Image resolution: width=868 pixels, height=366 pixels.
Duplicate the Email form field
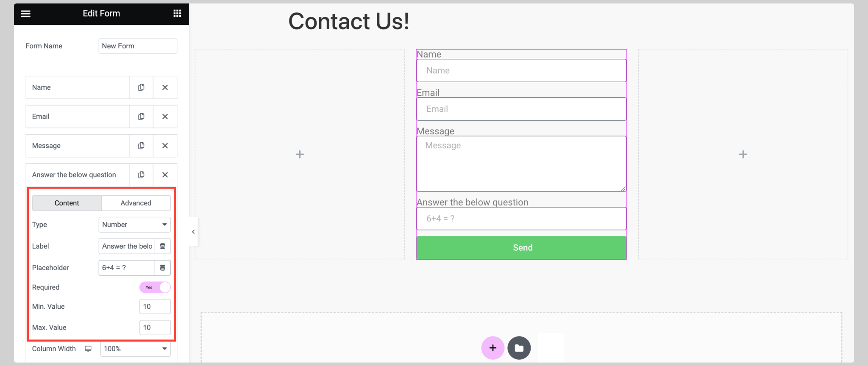141,116
